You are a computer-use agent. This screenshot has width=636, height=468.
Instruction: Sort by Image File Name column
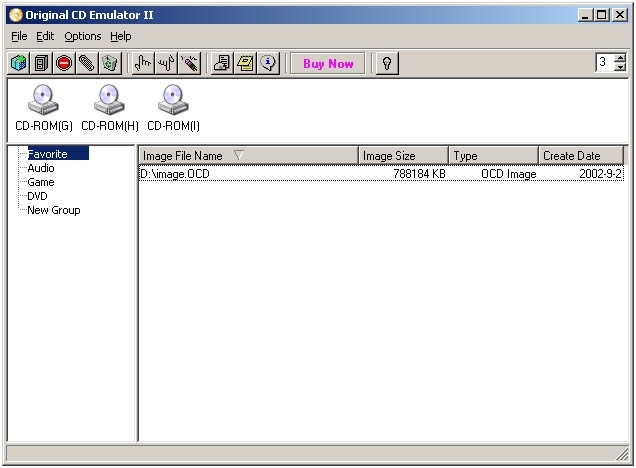pos(249,156)
